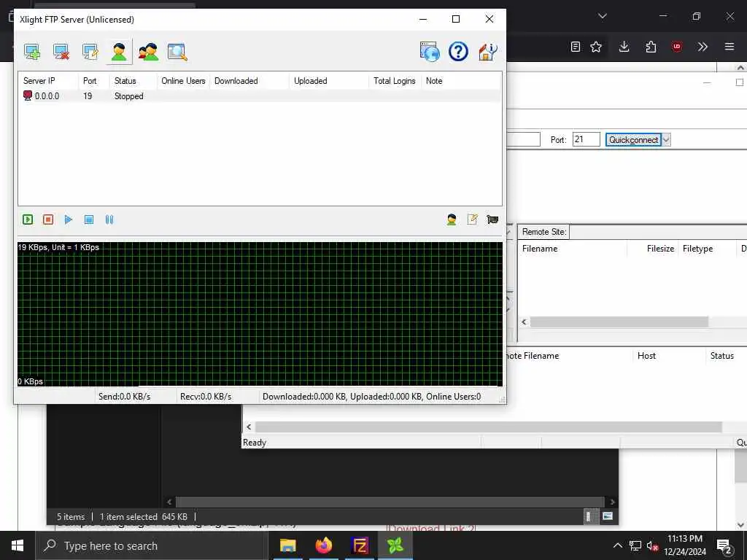Expand the Quickconnect history dropdown arrow
Screen dimensions: 747x560
coord(666,139)
